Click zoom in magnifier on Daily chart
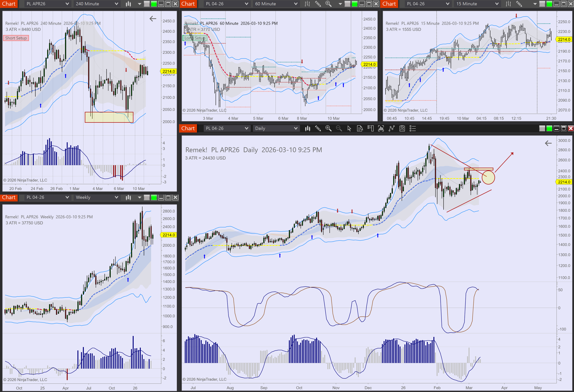 click(x=328, y=128)
